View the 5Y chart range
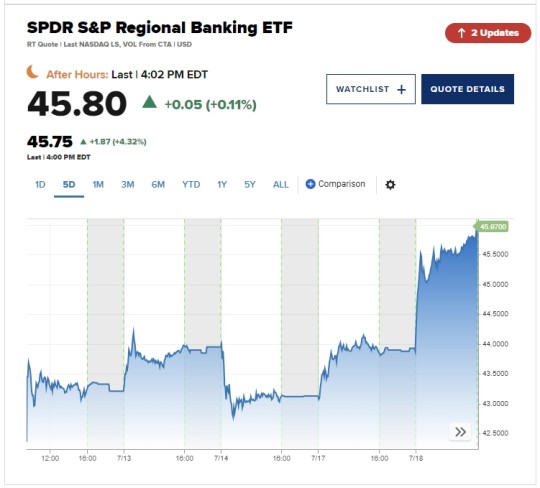 click(x=250, y=185)
